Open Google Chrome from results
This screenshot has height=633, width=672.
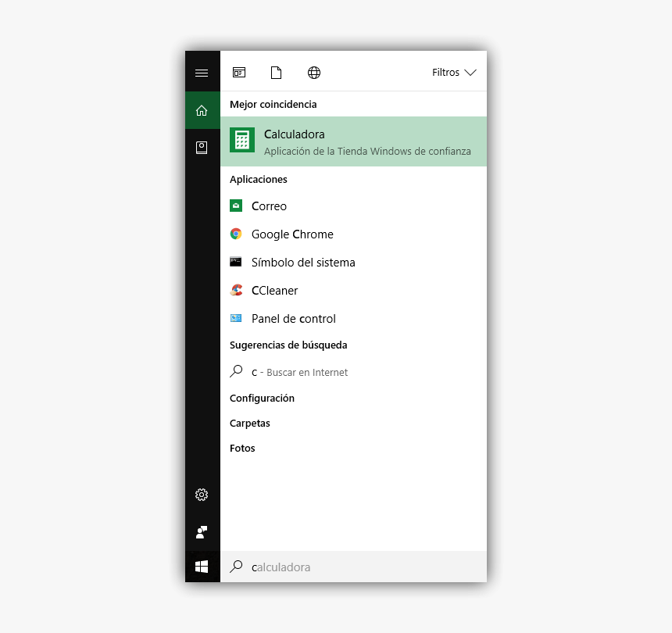click(291, 234)
